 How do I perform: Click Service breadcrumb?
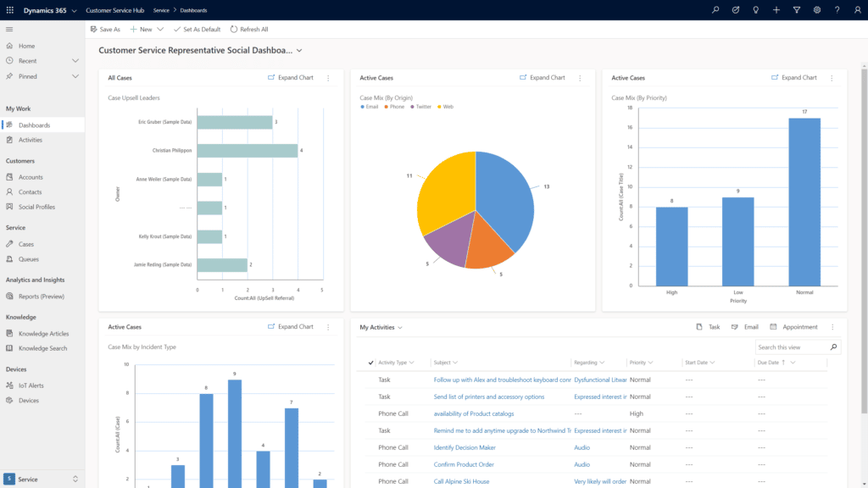pyautogui.click(x=161, y=10)
